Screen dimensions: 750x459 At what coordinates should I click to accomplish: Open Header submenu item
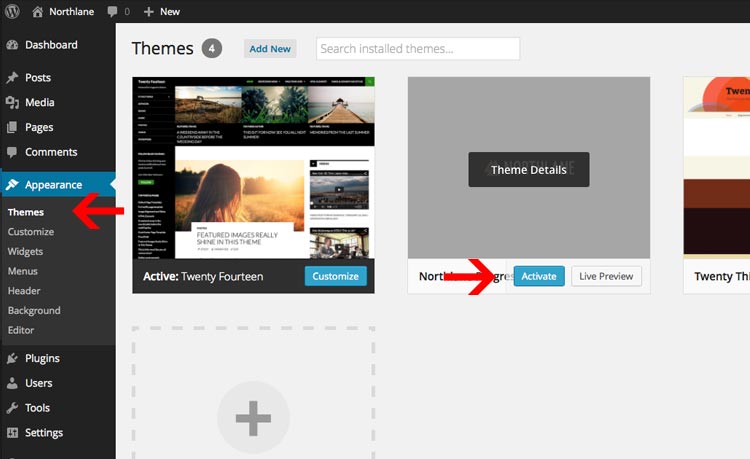coord(24,291)
